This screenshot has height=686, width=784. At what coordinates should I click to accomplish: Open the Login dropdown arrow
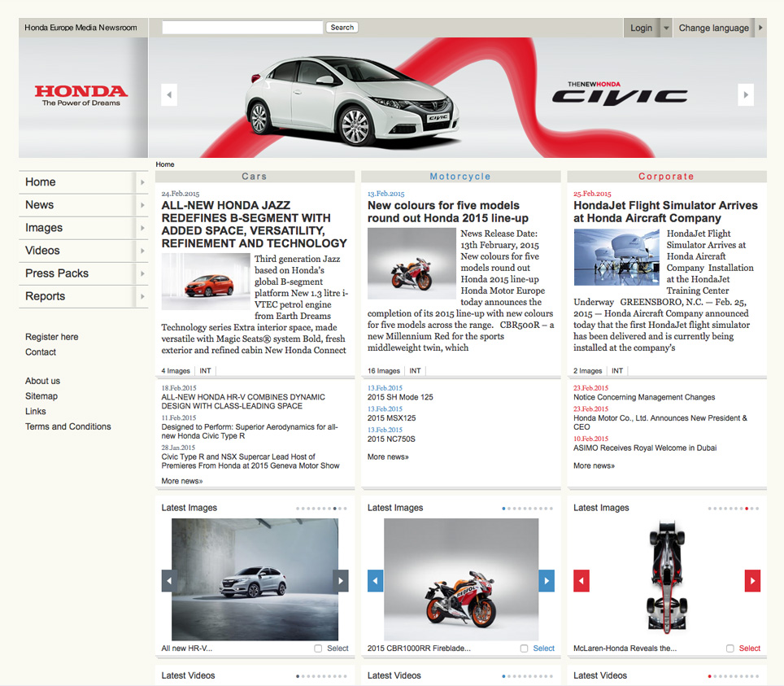pyautogui.click(x=666, y=28)
